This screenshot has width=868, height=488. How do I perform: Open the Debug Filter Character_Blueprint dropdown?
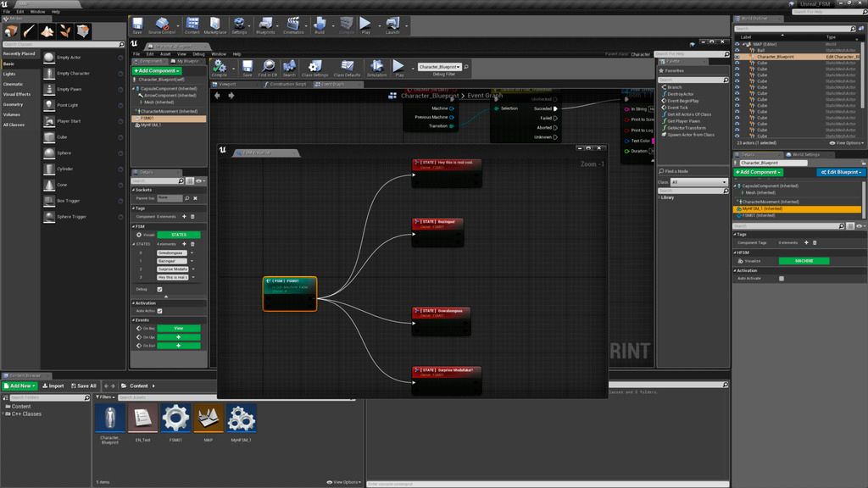[439, 67]
